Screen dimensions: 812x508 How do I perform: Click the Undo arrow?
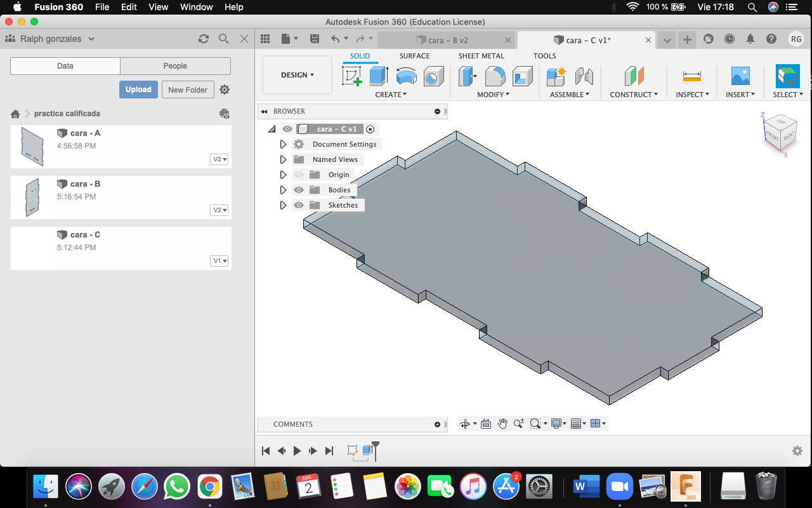(335, 39)
